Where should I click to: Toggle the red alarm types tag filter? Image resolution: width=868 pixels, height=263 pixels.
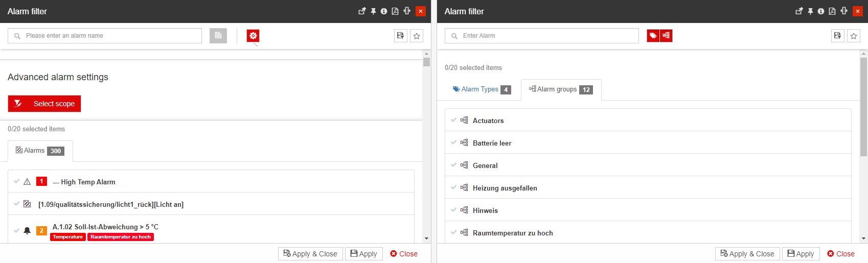653,36
